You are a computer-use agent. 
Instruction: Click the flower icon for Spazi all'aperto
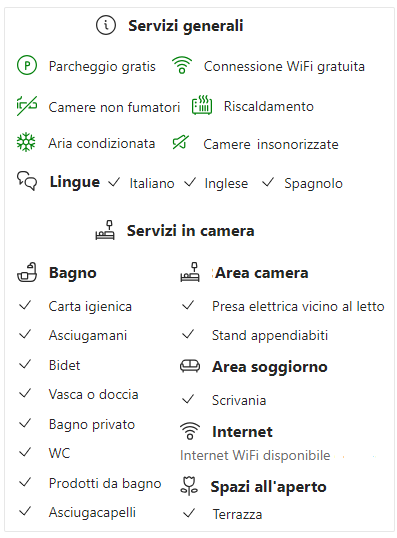189,486
